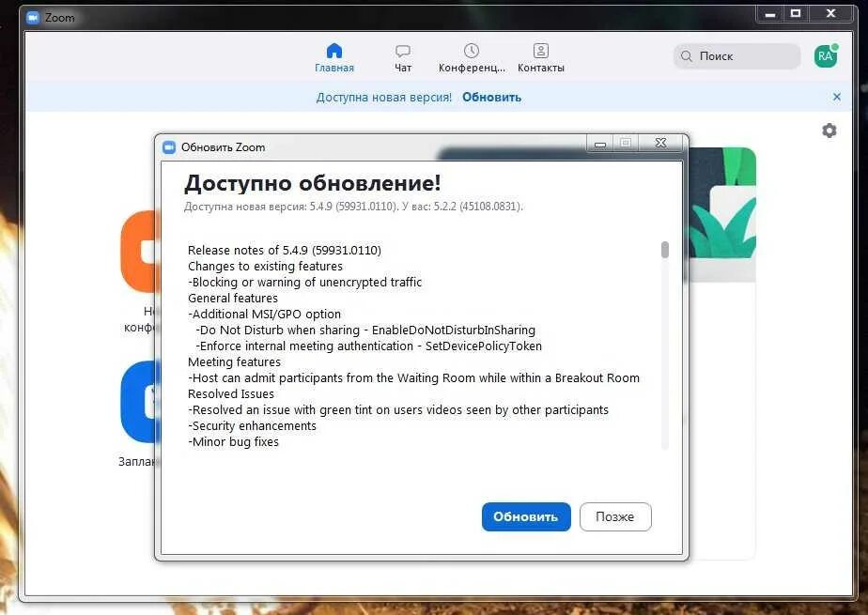The image size is (868, 615).
Task: Close the Обновить Zoom dialog
Action: pos(661,144)
